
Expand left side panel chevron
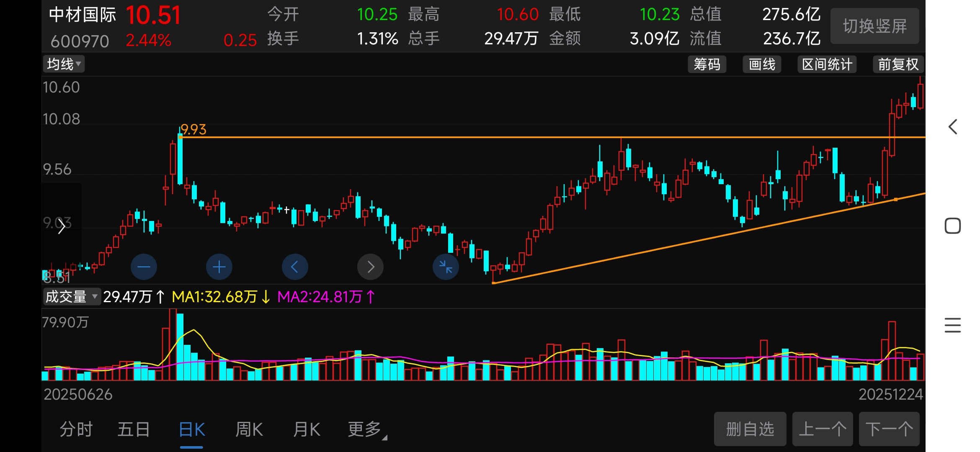click(62, 226)
